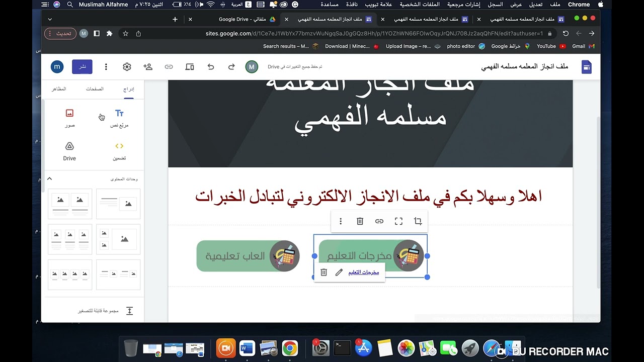Switch to the Pages (الصفحات) tab

tap(95, 89)
